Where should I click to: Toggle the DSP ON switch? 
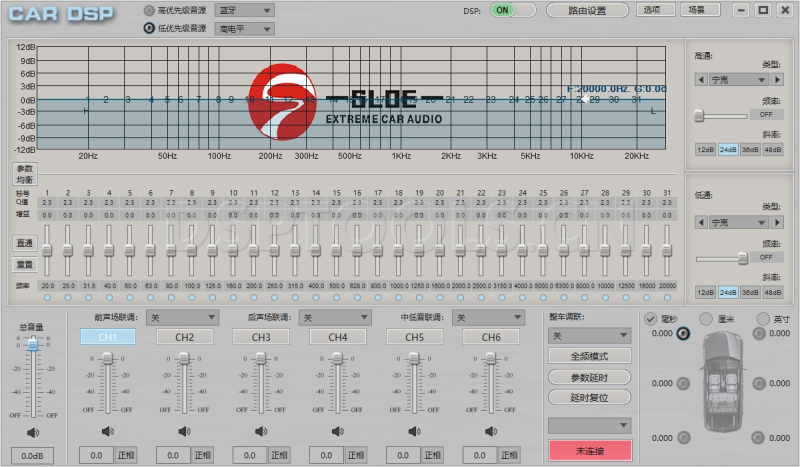513,10
